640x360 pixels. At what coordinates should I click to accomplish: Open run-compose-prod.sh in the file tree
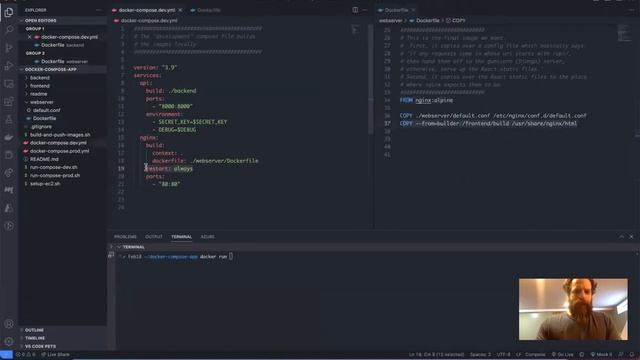[x=55, y=176]
